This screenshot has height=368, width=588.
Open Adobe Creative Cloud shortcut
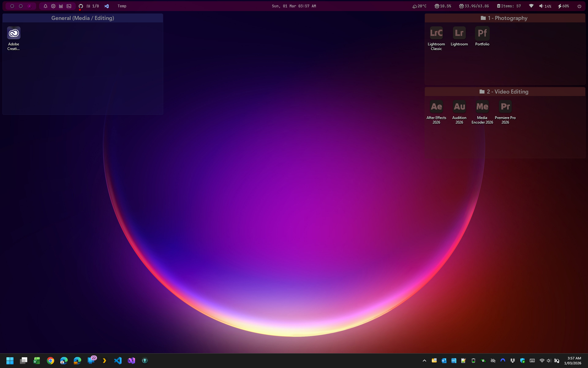(x=14, y=33)
